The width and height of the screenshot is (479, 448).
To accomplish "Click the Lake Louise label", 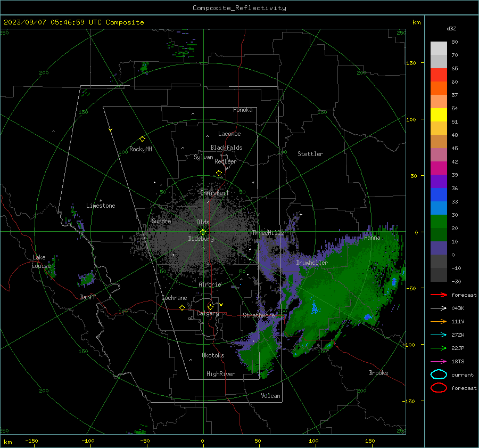I will pyautogui.click(x=41, y=262).
